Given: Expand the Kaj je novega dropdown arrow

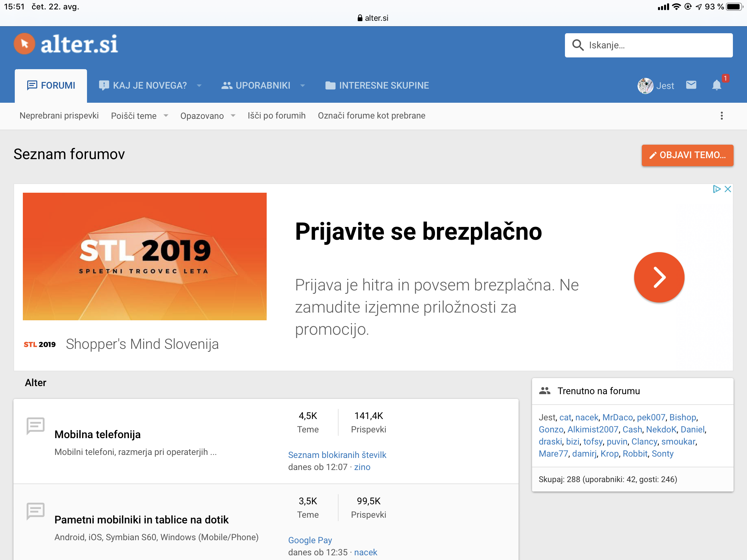Looking at the screenshot, I should (x=199, y=86).
